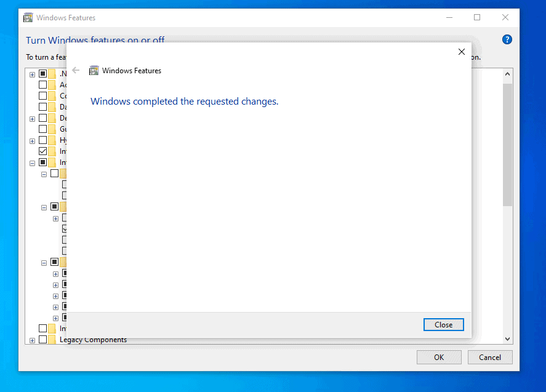Collapse the expanded top-level 'In' feature node
546x392 pixels.
pyautogui.click(x=33, y=163)
